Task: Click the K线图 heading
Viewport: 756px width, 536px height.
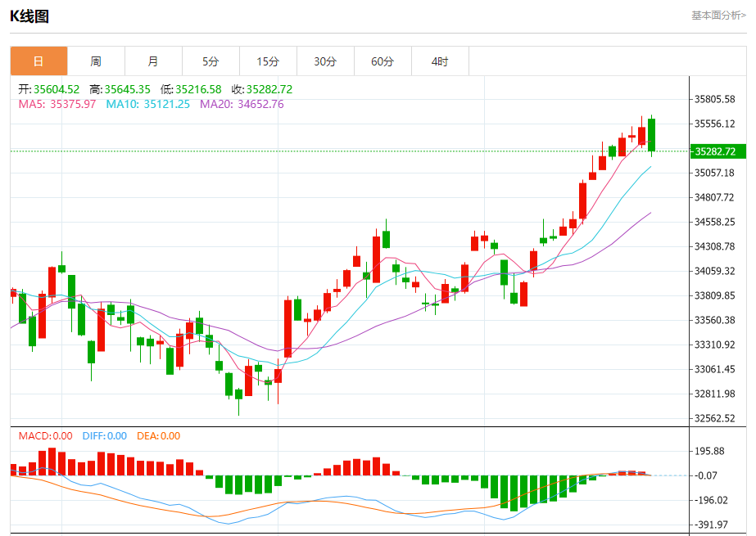Action: click(29, 16)
